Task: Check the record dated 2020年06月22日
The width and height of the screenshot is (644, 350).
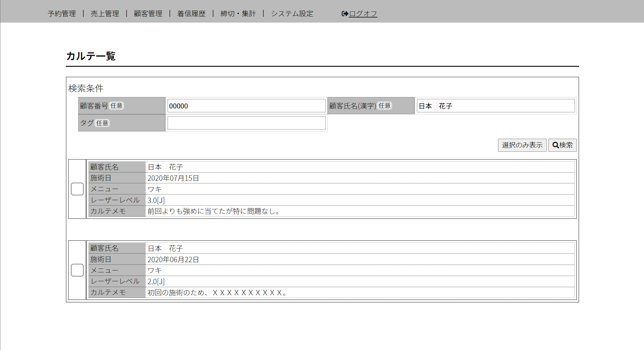Action: (77, 270)
